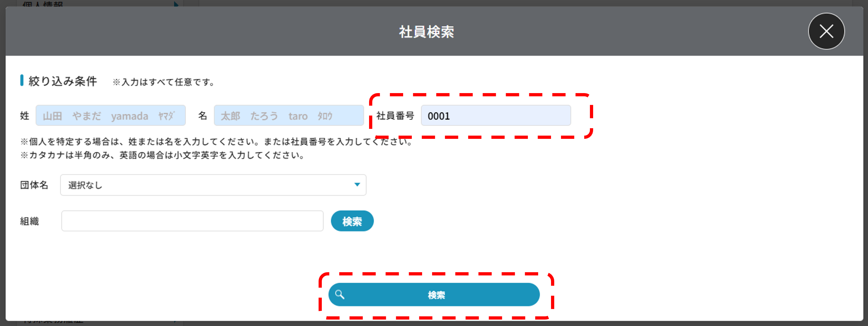Close the 社員検索 dialog with the X button
The width and height of the screenshot is (868, 326).
826,31
